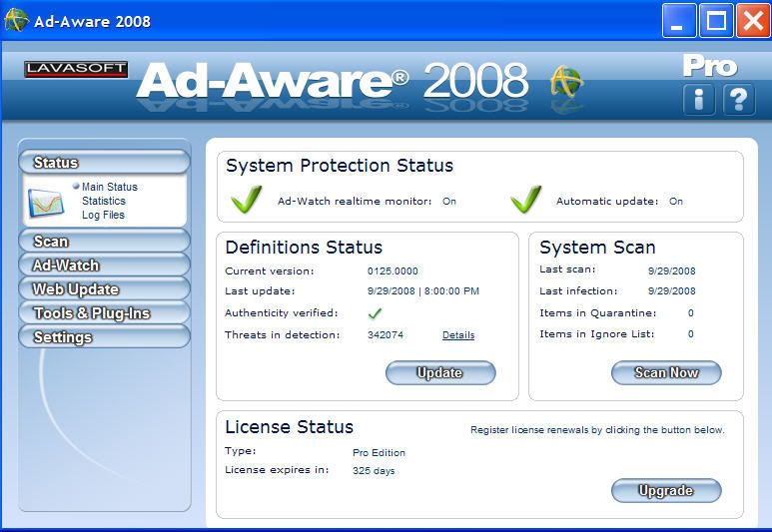Image resolution: width=772 pixels, height=532 pixels.
Task: Minimize the Ad-Aware 2008 window
Action: [x=679, y=21]
